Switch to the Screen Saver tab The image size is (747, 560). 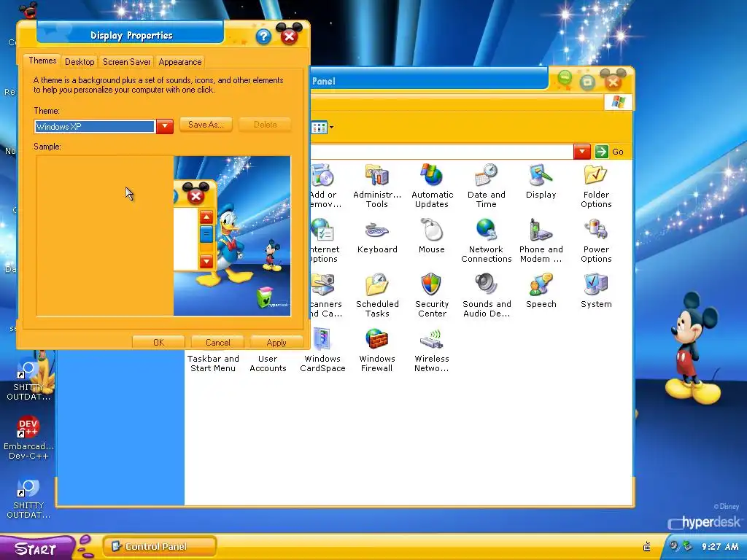(x=127, y=62)
